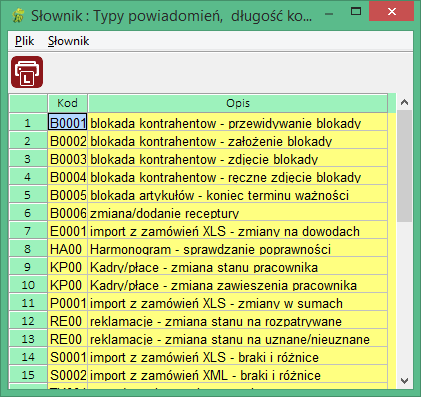Click the scrollbar up arrow
The height and width of the screenshot is (397, 421).
tap(405, 102)
